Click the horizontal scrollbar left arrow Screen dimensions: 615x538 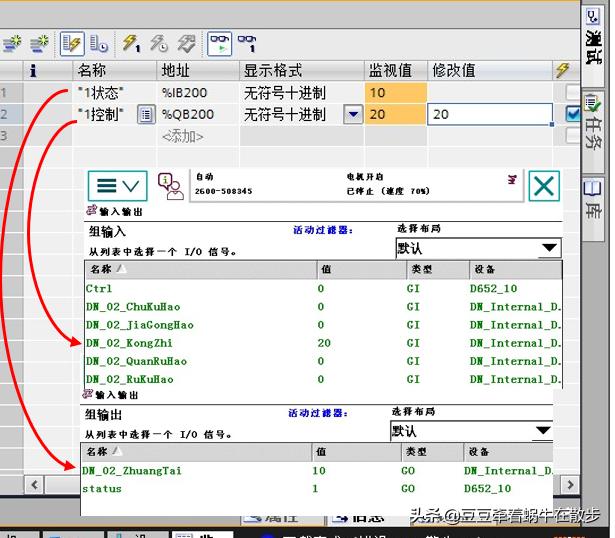[35, 485]
